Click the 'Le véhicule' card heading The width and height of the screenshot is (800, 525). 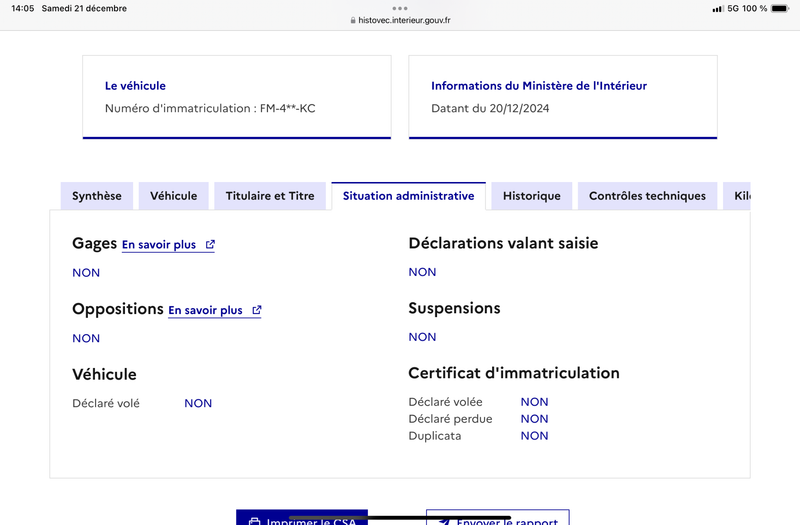coord(135,86)
